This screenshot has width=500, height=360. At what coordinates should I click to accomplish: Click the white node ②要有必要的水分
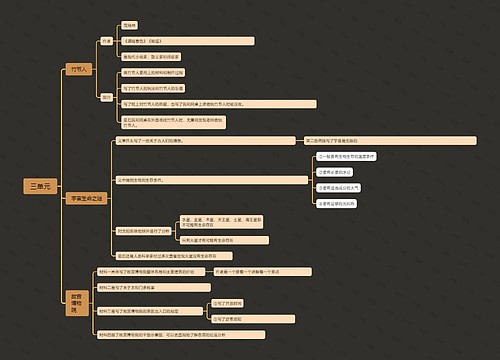click(x=334, y=172)
